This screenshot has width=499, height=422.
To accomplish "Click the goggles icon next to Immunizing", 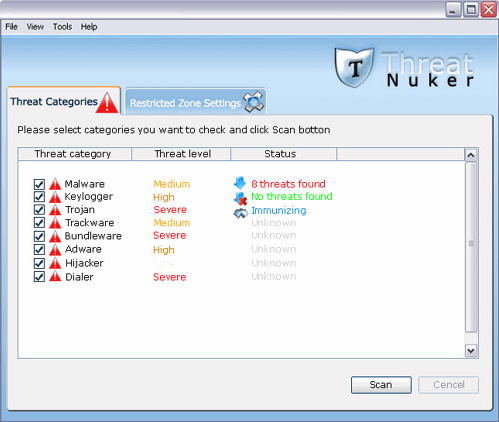I will click(240, 213).
